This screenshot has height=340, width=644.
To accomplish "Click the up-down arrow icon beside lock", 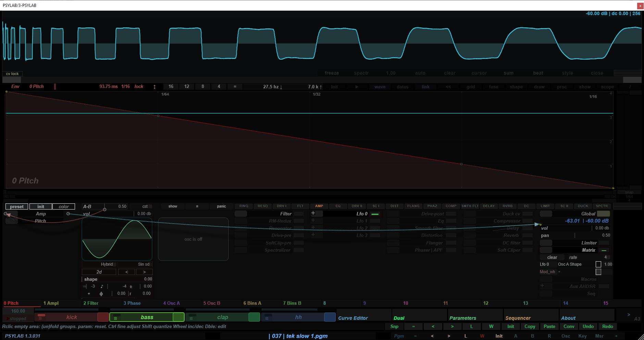I will tap(154, 87).
